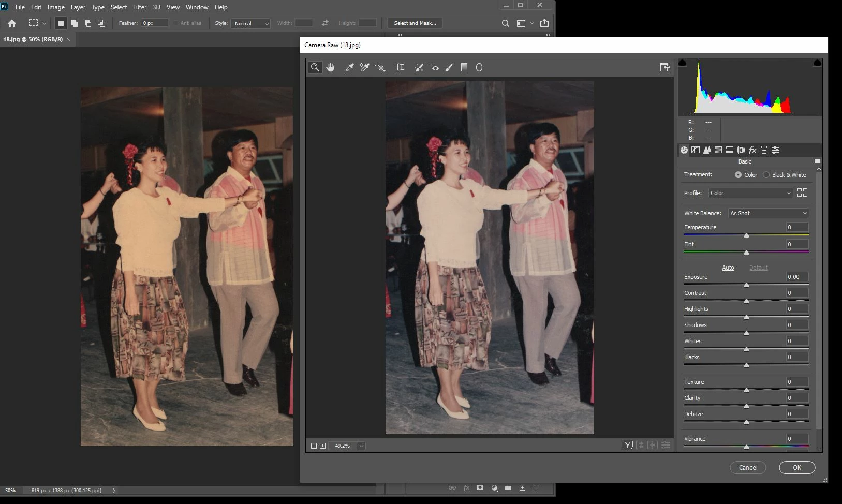Select the Color treatment radio button
842x504 pixels.
pyautogui.click(x=738, y=175)
